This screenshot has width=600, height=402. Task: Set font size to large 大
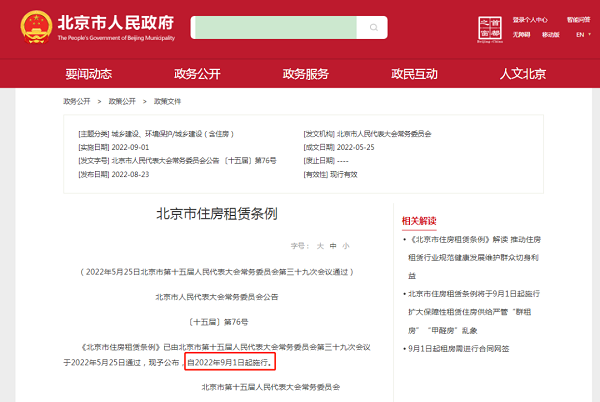319,245
